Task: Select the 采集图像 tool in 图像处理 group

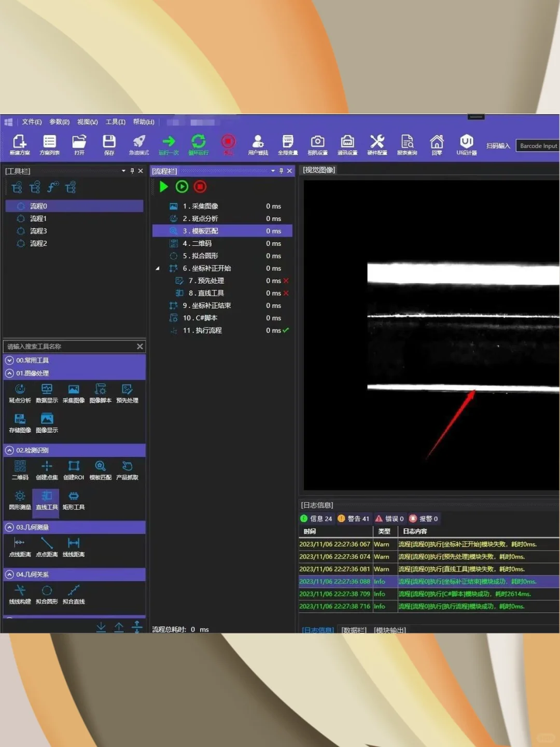Action: point(74,394)
